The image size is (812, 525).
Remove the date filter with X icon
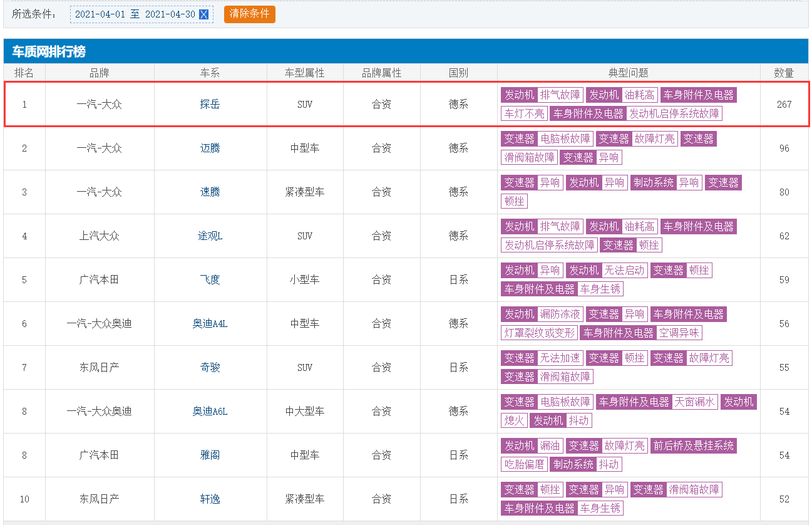tap(203, 14)
